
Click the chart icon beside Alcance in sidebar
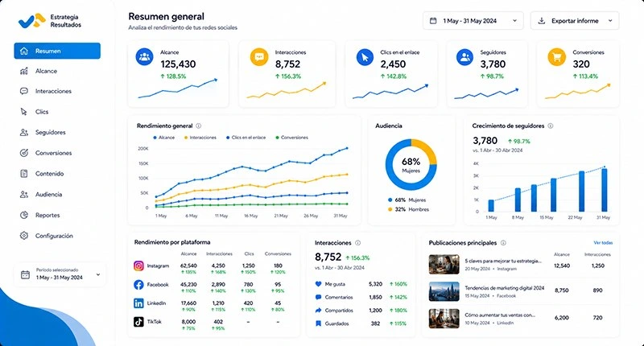tap(24, 71)
